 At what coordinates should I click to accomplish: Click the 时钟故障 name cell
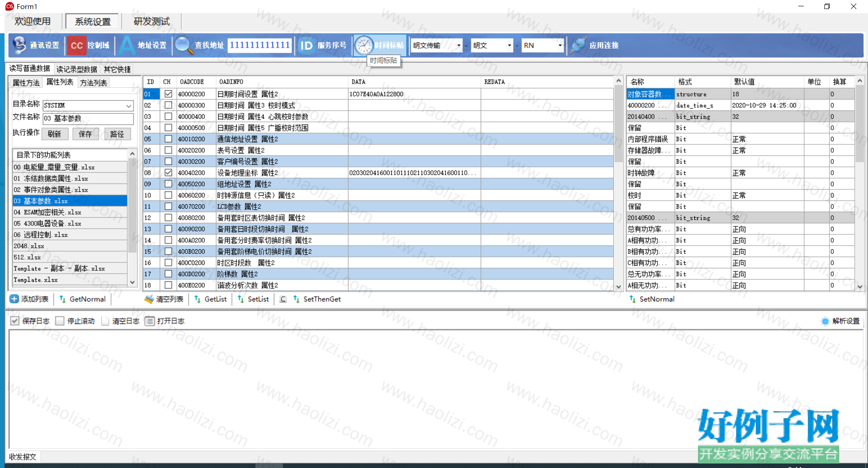coord(651,173)
